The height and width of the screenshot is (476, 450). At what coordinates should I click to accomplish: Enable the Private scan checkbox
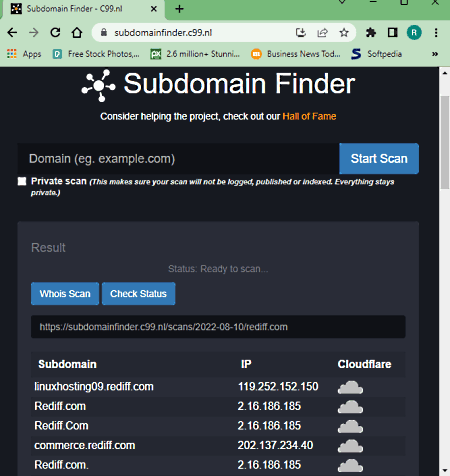coord(22,181)
